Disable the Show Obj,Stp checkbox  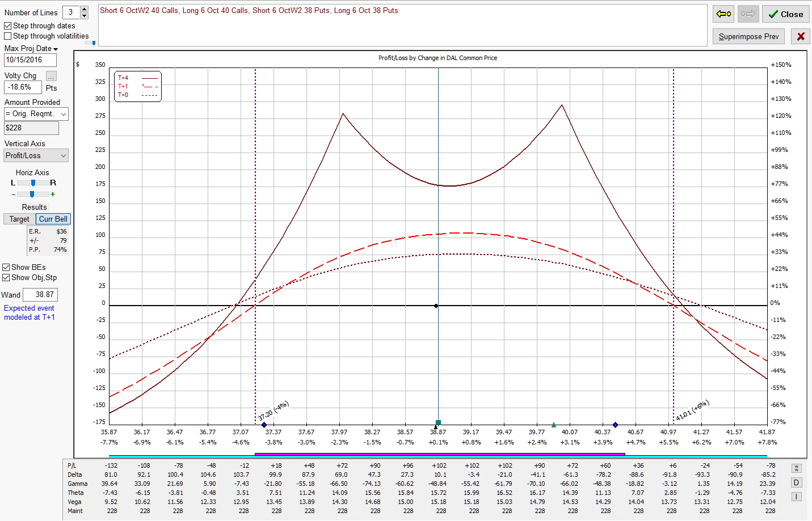(6, 278)
